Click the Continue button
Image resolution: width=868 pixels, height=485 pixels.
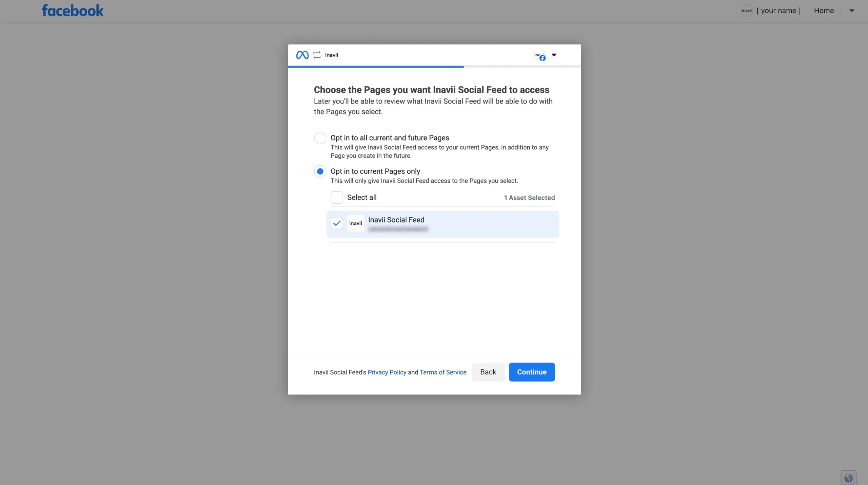[x=531, y=372]
